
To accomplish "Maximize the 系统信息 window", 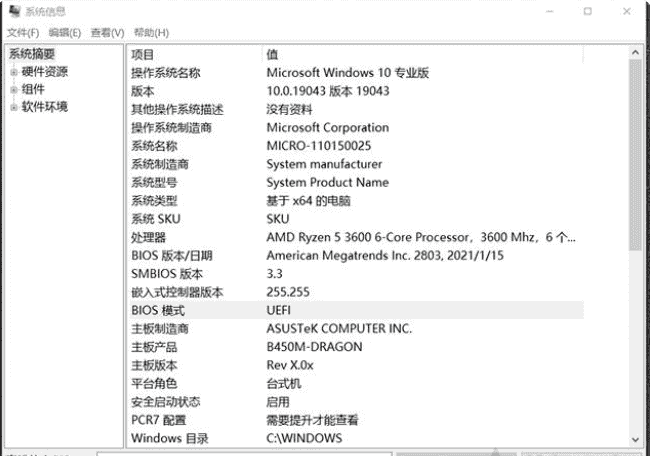I will pos(588,12).
